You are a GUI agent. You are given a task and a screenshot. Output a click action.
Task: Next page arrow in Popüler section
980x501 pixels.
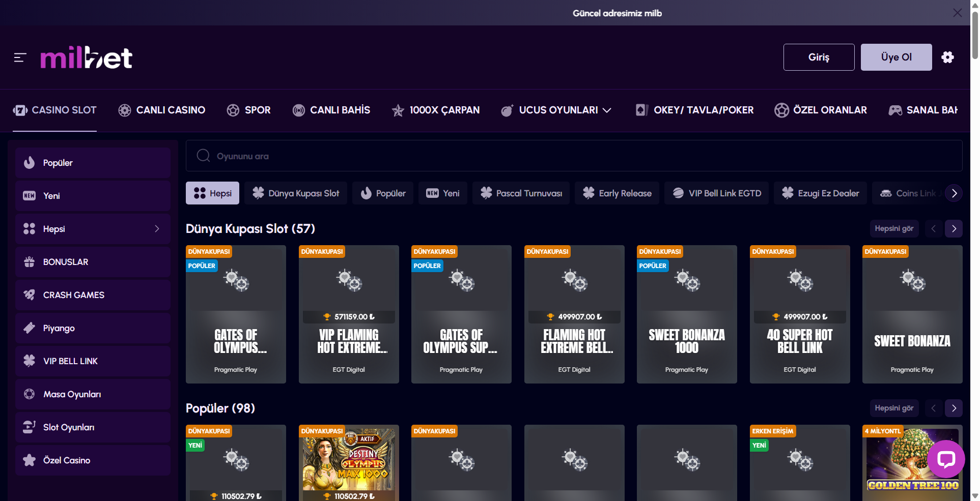[954, 408]
